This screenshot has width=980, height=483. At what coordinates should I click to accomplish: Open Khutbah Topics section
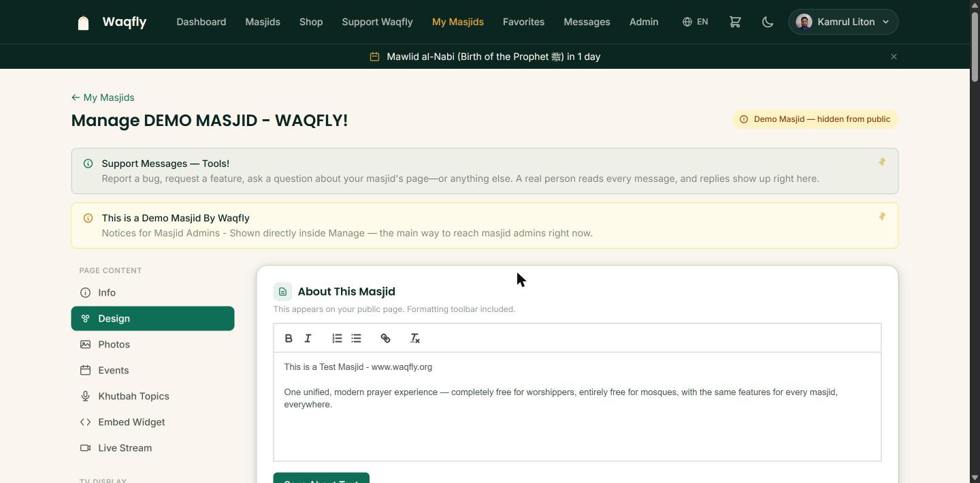[152, 396]
